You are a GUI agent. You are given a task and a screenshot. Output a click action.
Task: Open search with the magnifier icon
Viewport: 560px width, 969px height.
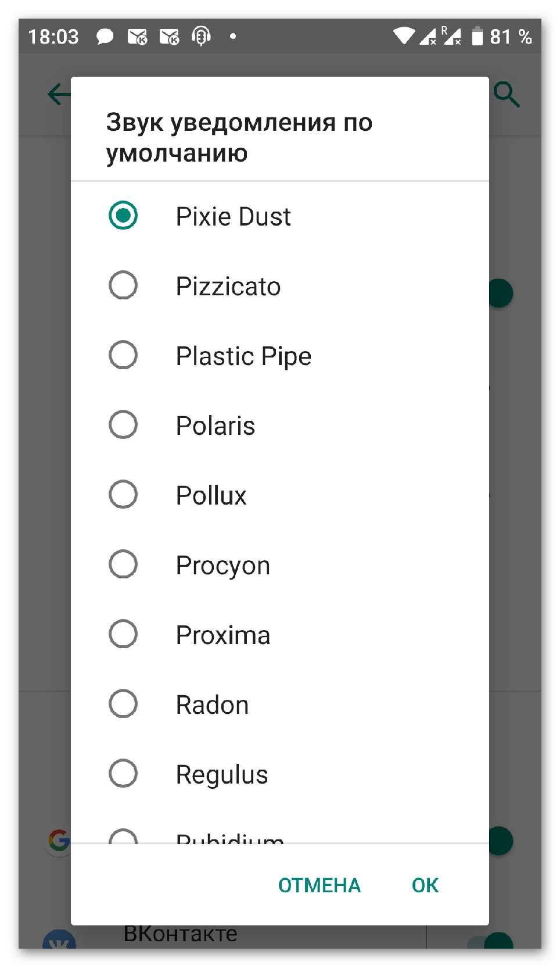click(506, 94)
